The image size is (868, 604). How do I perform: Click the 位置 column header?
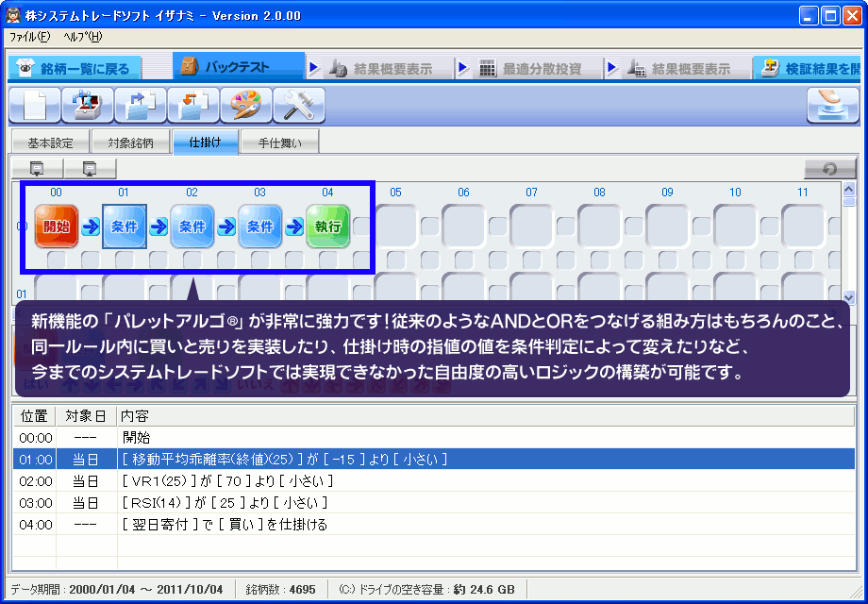[x=34, y=416]
